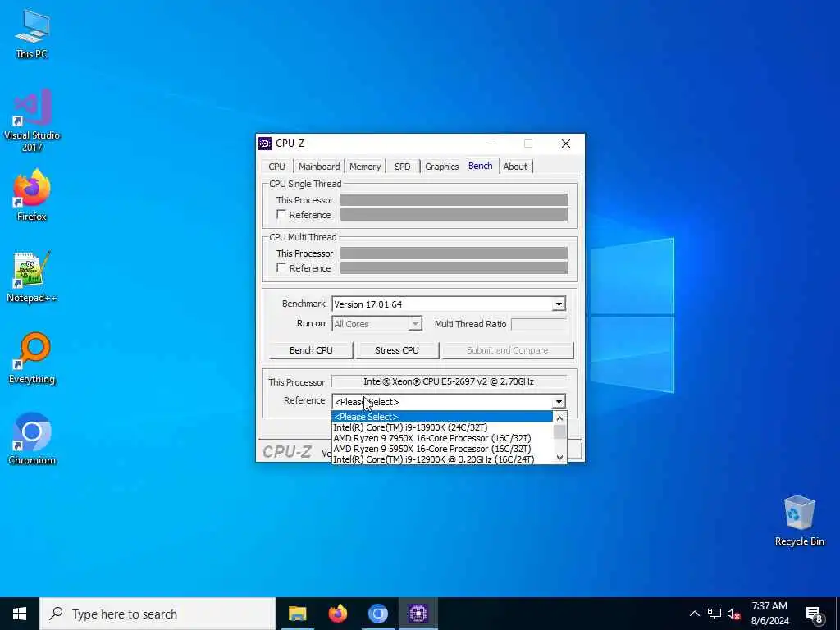Switch to the Memory tab
The height and width of the screenshot is (630, 840).
coord(365,167)
